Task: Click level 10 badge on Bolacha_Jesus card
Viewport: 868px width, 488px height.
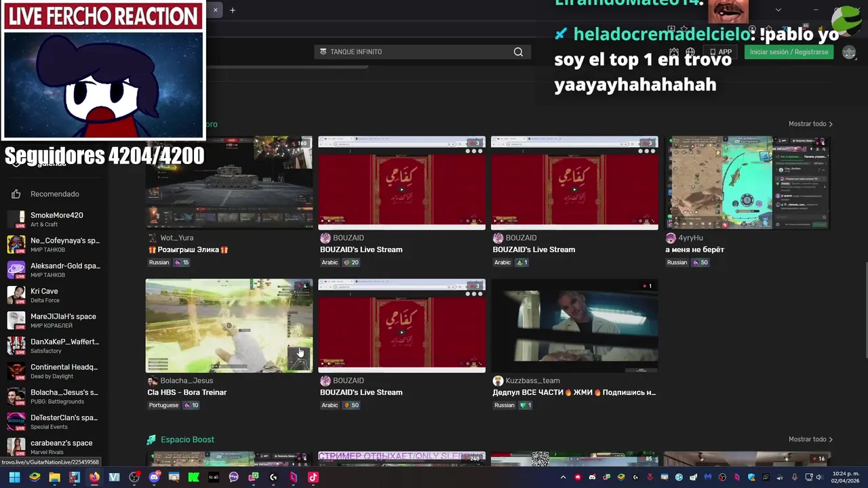Action: point(191,405)
